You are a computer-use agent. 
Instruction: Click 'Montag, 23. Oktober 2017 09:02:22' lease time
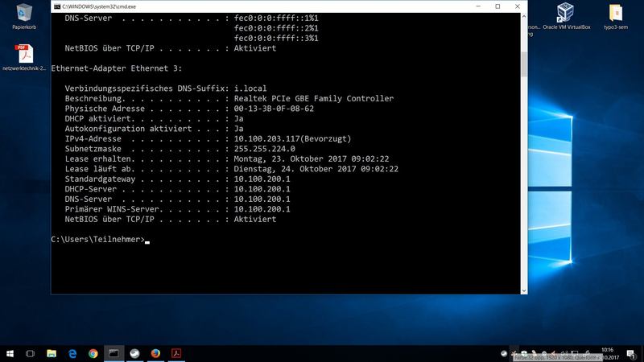312,158
